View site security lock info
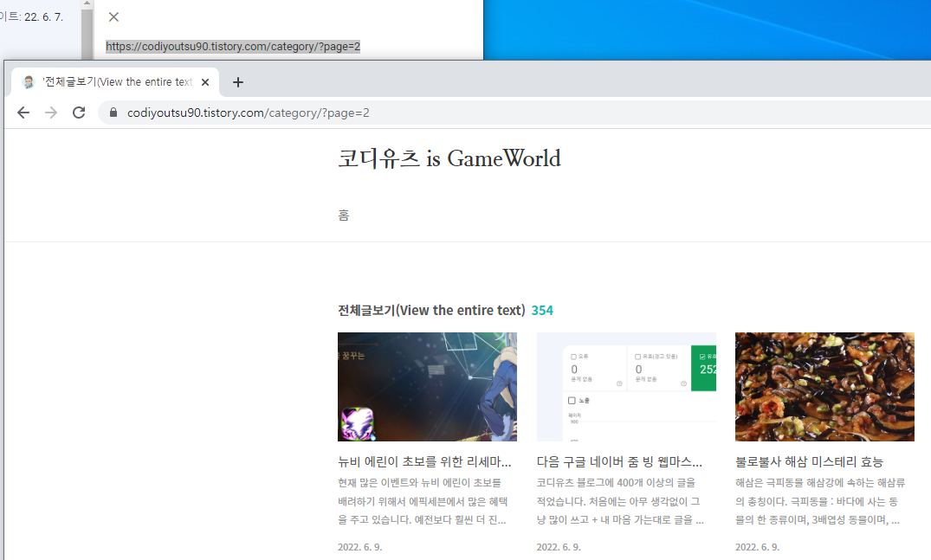 coord(113,113)
